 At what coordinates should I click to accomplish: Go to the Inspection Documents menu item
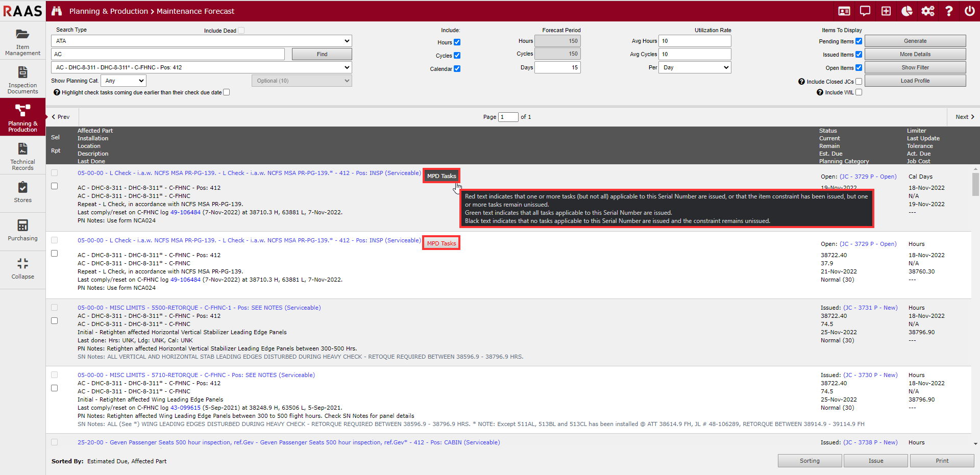pos(22,80)
